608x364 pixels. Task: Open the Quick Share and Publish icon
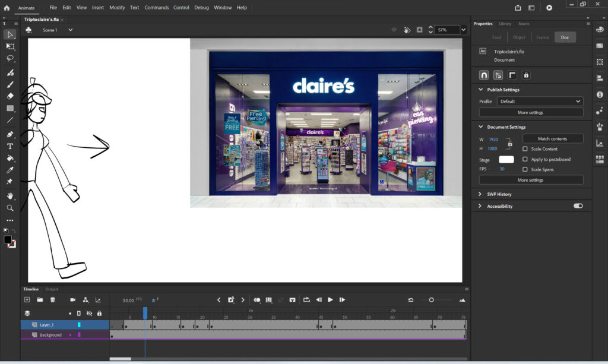pyautogui.click(x=518, y=7)
